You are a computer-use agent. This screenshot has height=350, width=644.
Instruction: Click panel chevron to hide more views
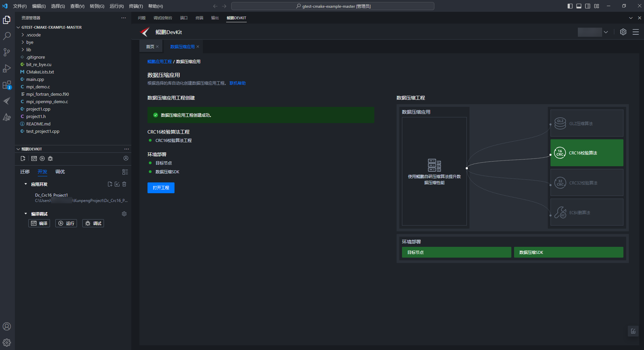pyautogui.click(x=631, y=18)
